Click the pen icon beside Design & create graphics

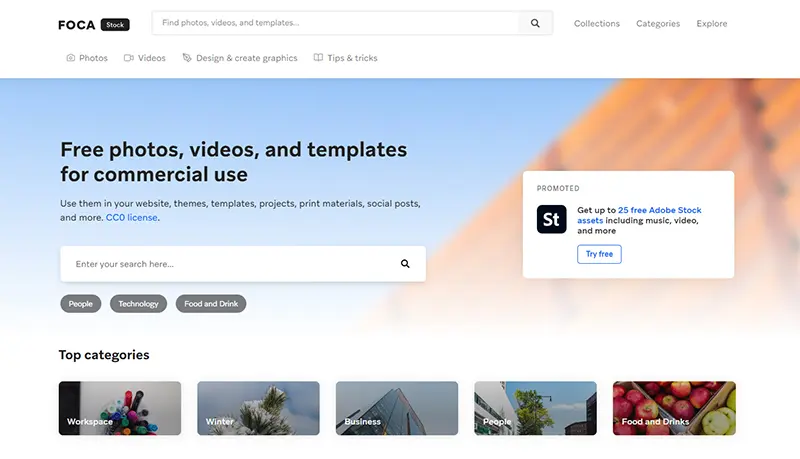tap(187, 58)
